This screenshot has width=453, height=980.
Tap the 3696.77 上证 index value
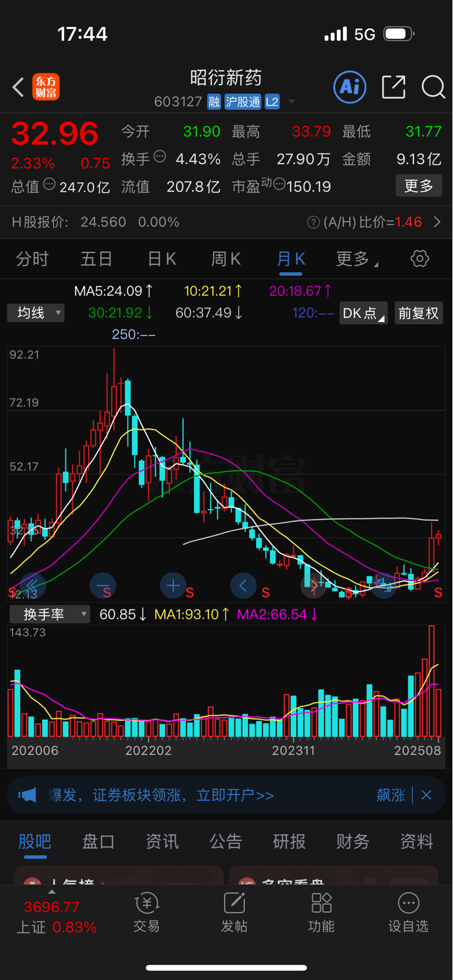[x=52, y=907]
